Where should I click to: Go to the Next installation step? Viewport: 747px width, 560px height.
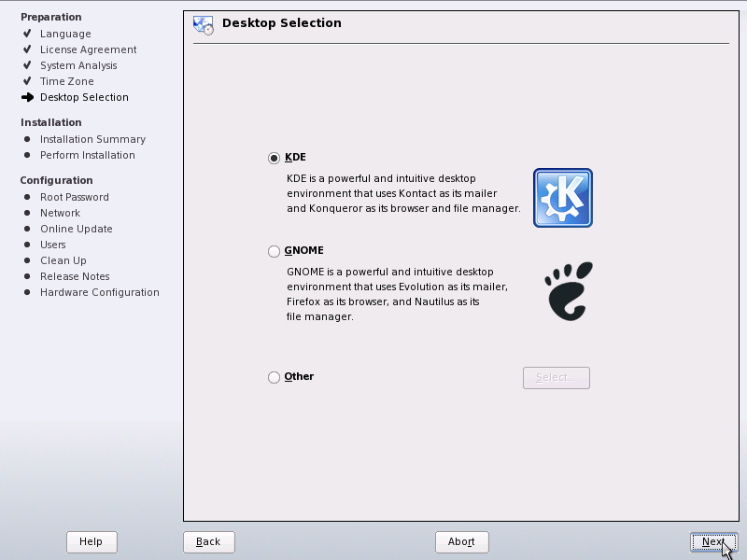[x=713, y=541]
